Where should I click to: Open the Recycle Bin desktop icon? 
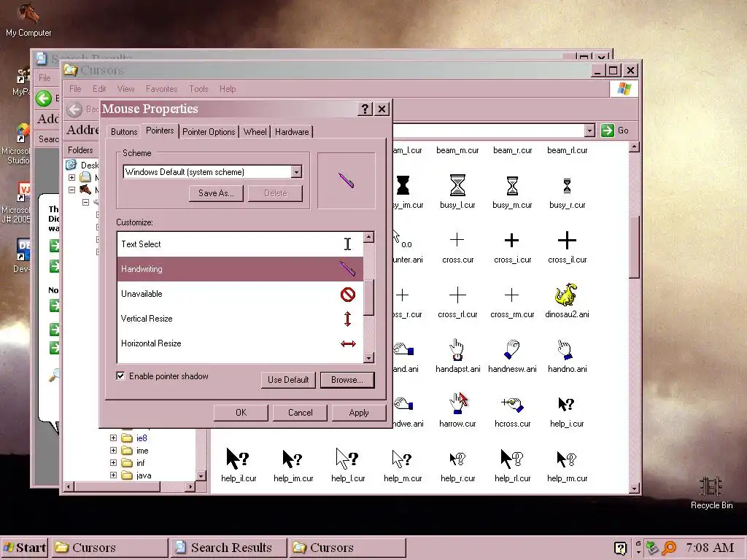pos(711,493)
